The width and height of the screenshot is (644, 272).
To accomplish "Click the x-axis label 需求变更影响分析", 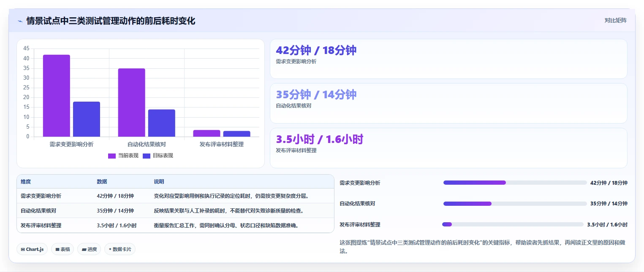I will 71,144.
